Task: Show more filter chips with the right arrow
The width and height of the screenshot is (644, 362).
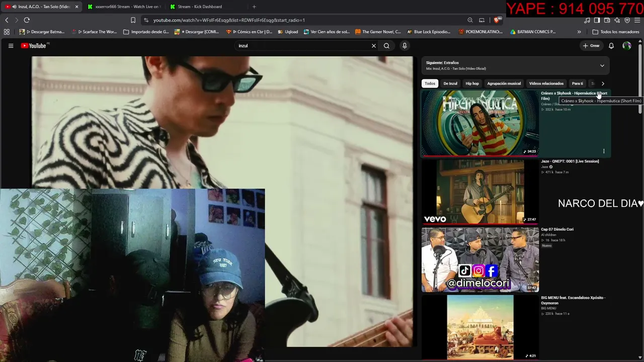Action: point(603,83)
